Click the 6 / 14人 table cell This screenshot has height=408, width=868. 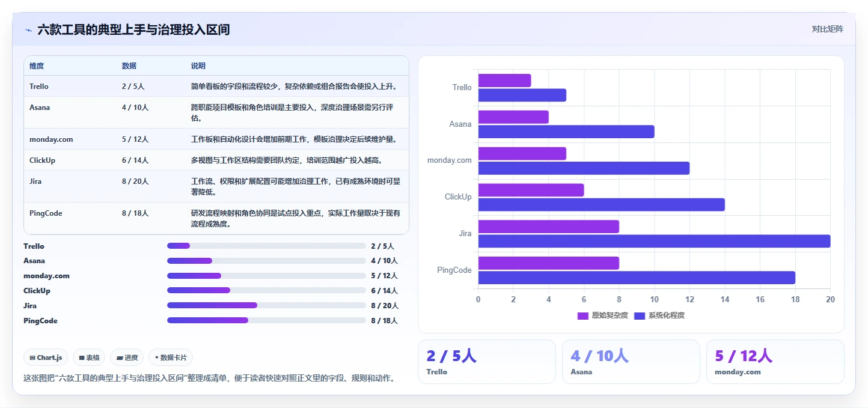click(135, 160)
